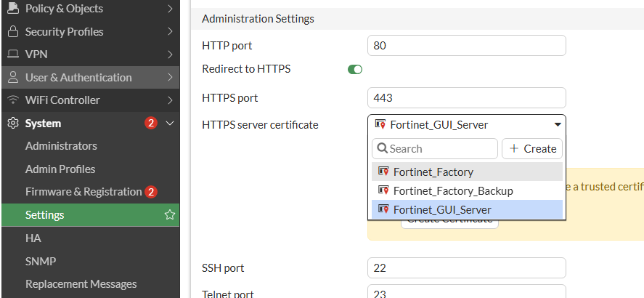This screenshot has height=298, width=644.
Task: Click the SSH port input field
Action: (x=467, y=268)
